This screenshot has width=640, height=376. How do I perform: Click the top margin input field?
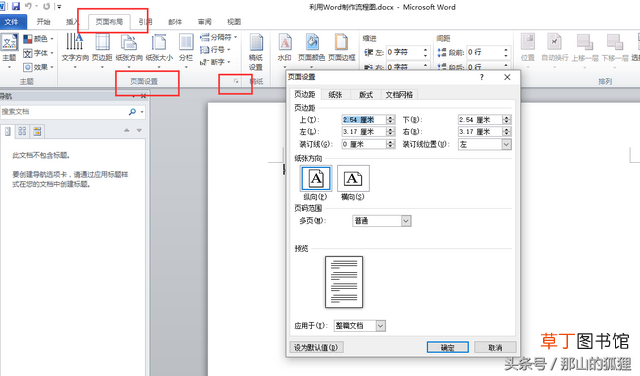(x=364, y=120)
